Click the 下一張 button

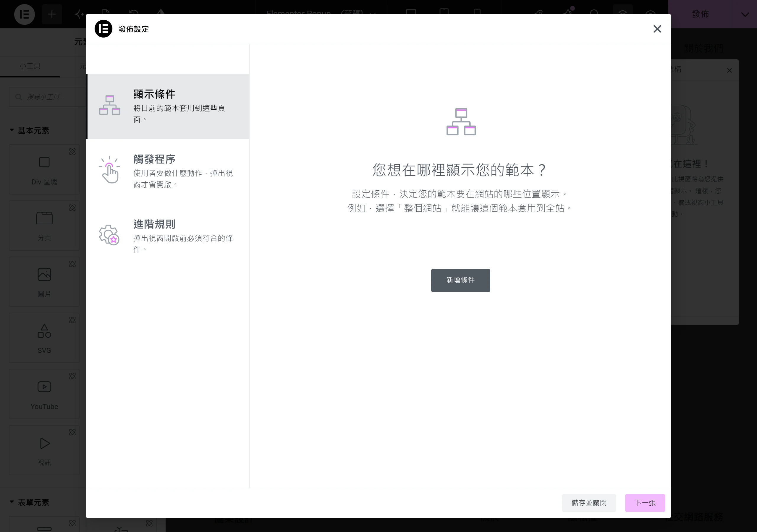pyautogui.click(x=645, y=503)
